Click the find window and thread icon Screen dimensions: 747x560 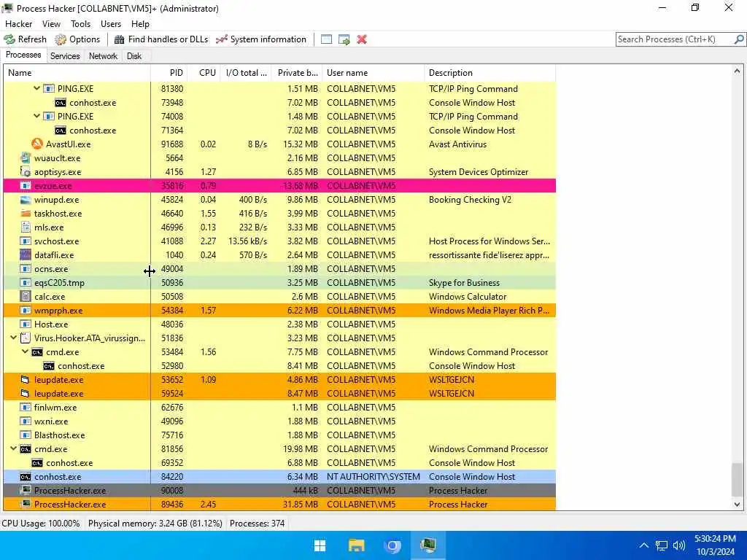click(x=344, y=39)
